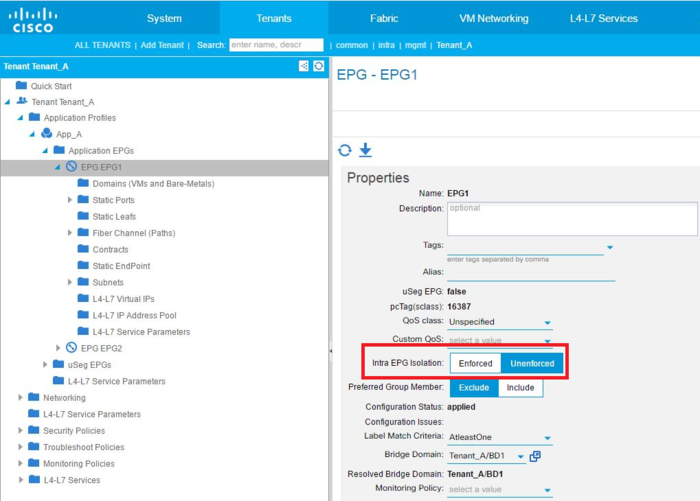Select Domains (VMs and Bare-Metals) tree item
This screenshot has width=700, height=501.
154,184
